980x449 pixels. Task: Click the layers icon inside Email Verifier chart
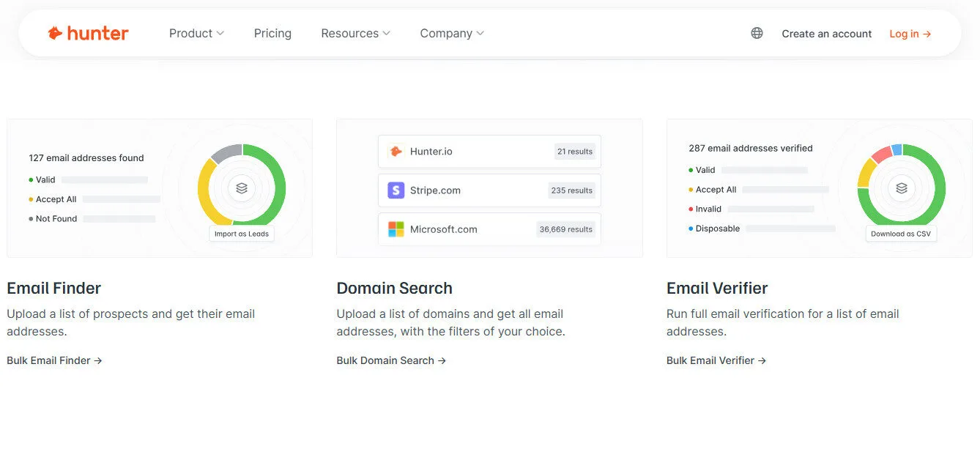pyautogui.click(x=901, y=188)
